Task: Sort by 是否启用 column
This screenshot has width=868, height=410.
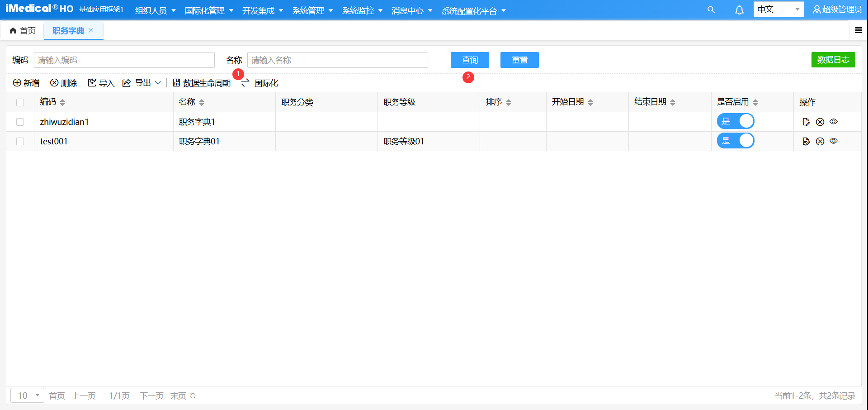Action: pyautogui.click(x=755, y=102)
